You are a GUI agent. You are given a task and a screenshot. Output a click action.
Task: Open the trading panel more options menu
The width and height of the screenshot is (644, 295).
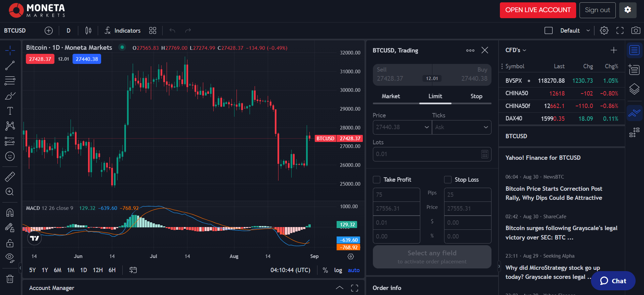(470, 50)
